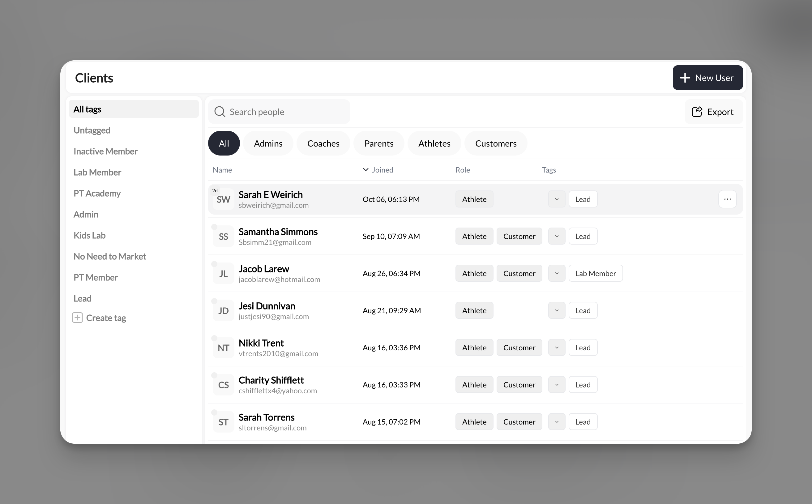812x504 pixels.
Task: Expand the tag chevron on Nikki Trent's row
Action: 556,347
